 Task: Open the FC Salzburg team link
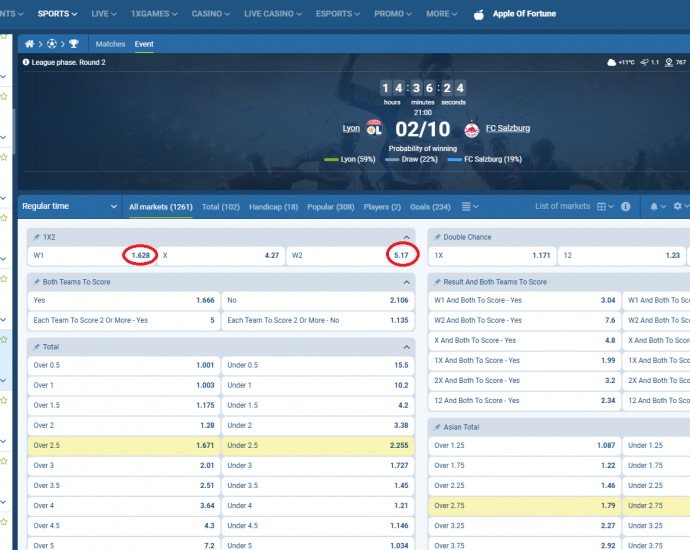click(507, 128)
